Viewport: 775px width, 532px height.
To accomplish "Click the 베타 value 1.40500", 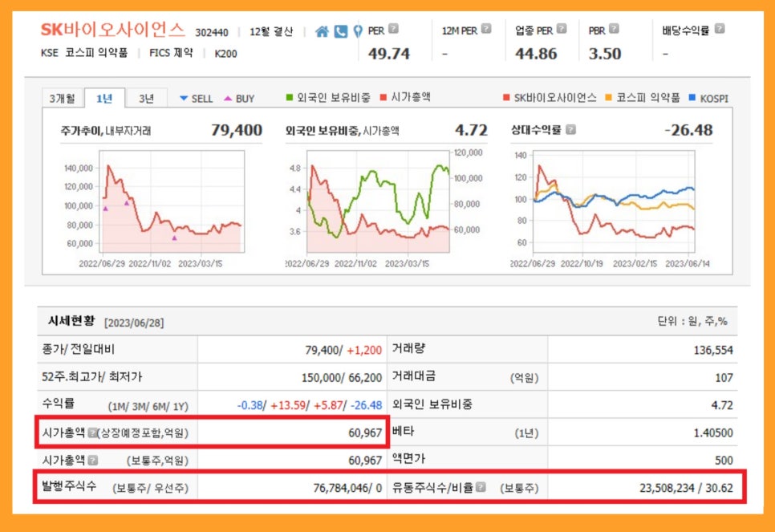I will point(713,433).
